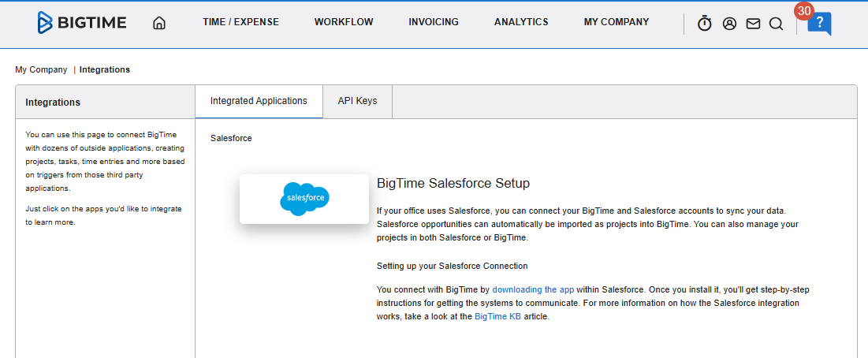Open the Analytics menu

coord(521,22)
